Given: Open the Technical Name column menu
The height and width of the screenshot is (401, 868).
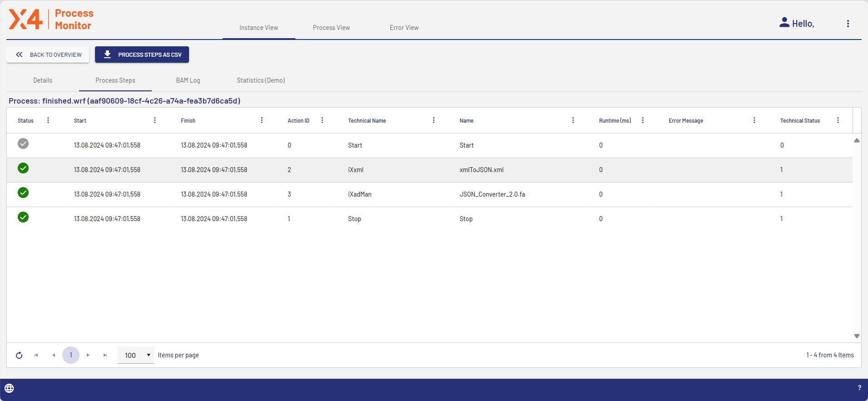Looking at the screenshot, I should pos(434,120).
